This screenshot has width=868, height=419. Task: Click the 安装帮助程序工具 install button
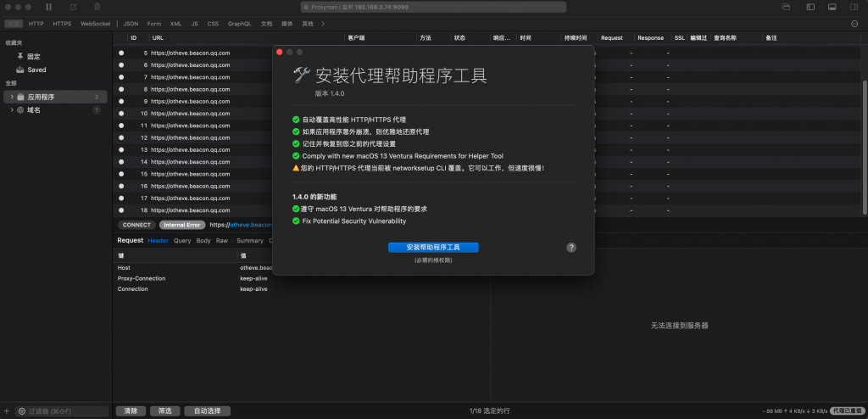click(x=433, y=248)
